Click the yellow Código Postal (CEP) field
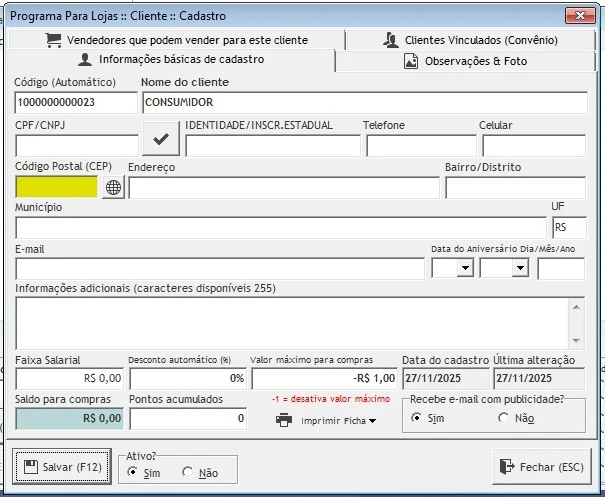 (57, 187)
